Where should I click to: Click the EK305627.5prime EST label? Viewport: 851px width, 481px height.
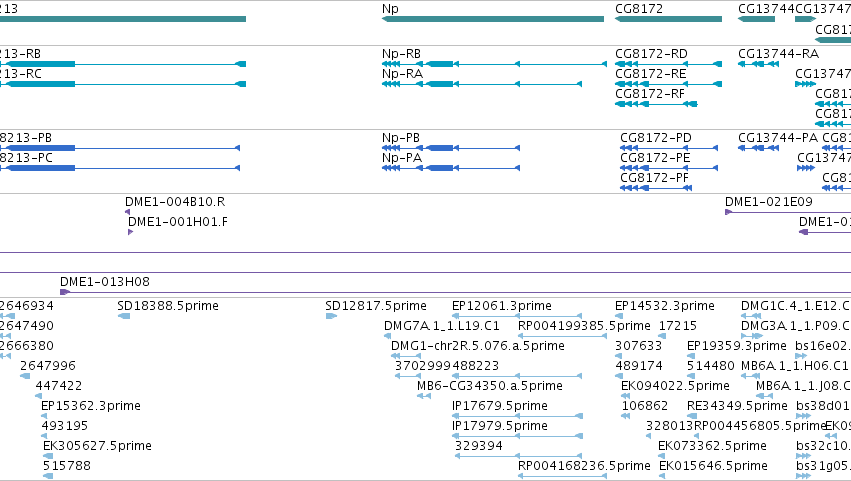(97, 446)
